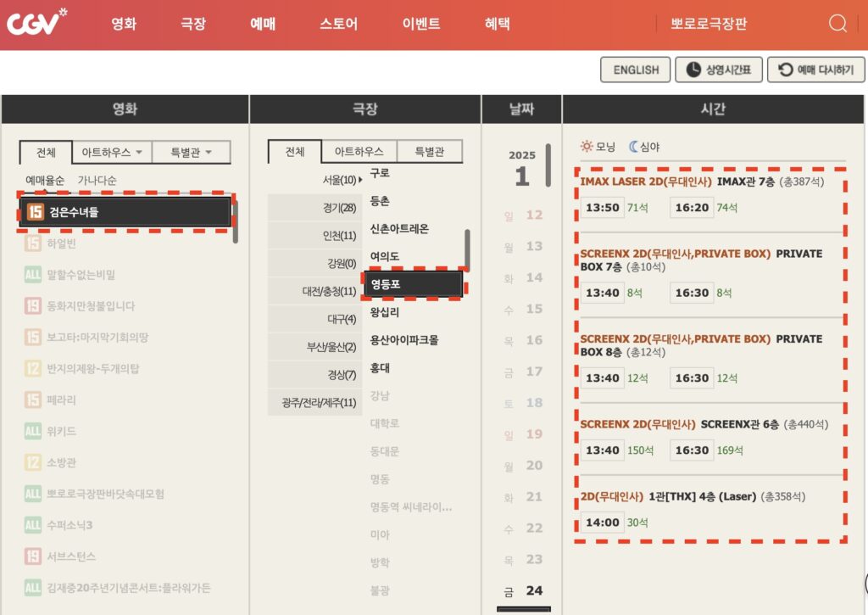The height and width of the screenshot is (615, 868).
Task: Select the theater 아트하우스 tab
Action: [359, 151]
